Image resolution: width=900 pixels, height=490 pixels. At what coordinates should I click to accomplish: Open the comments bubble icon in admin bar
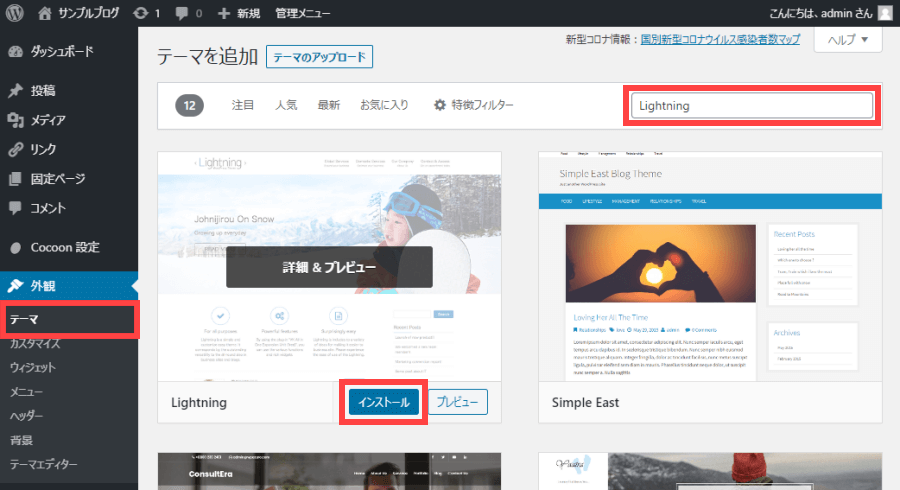coord(181,13)
